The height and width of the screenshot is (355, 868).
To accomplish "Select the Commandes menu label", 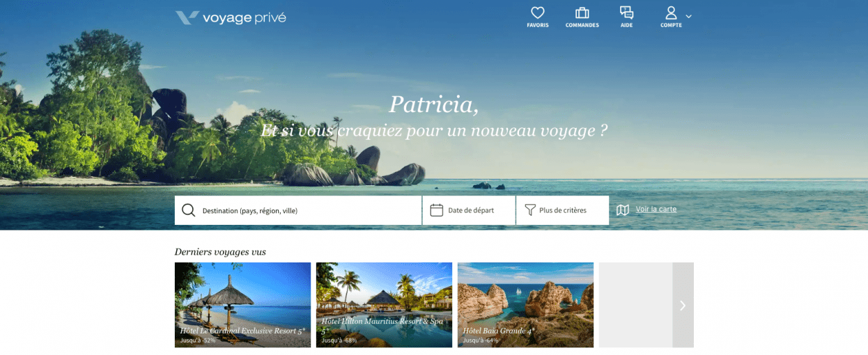I will tap(582, 25).
